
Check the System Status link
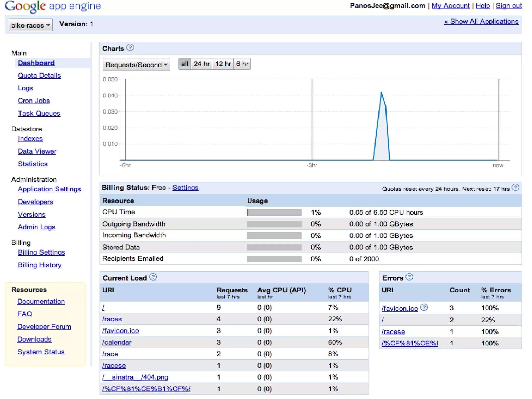point(41,352)
